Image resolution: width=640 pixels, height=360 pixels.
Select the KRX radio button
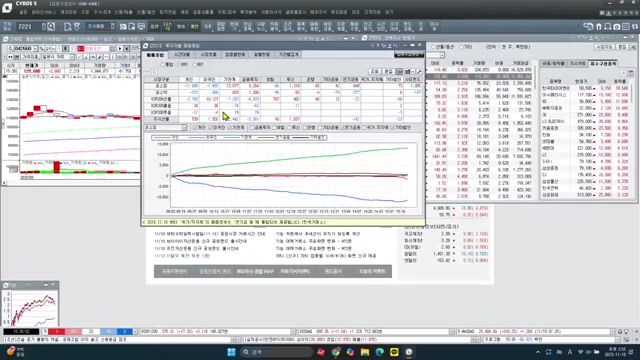click(179, 64)
